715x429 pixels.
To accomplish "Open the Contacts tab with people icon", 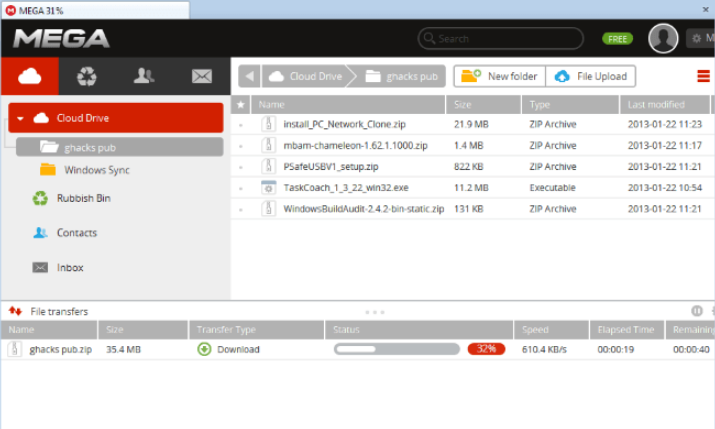I will pyautogui.click(x=144, y=76).
